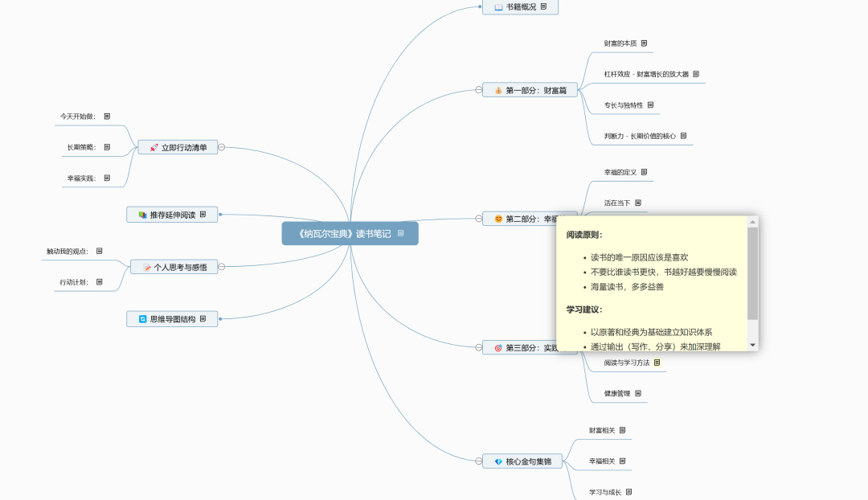Image resolution: width=868 pixels, height=500 pixels.
Task: View the note attached to 健康管理
Action: click(638, 393)
